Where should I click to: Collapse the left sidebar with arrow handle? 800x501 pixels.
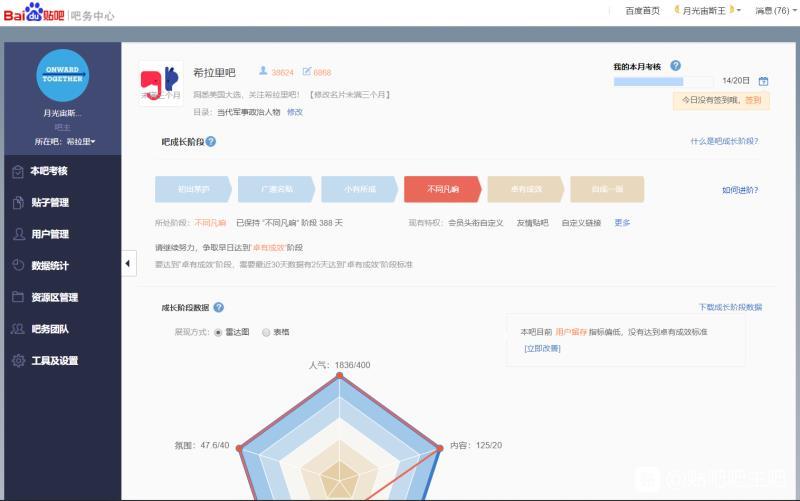128,264
